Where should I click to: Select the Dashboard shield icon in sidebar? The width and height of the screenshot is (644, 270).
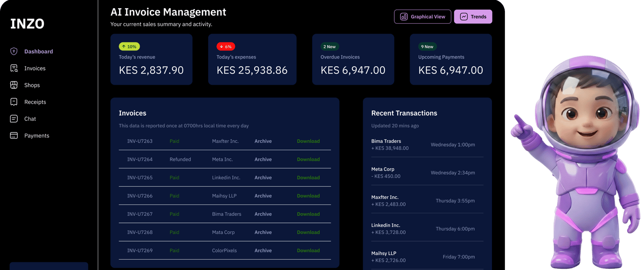click(14, 51)
